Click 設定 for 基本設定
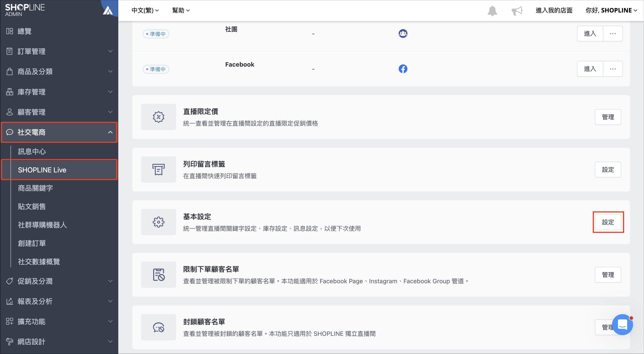The height and width of the screenshot is (354, 644). [x=608, y=222]
